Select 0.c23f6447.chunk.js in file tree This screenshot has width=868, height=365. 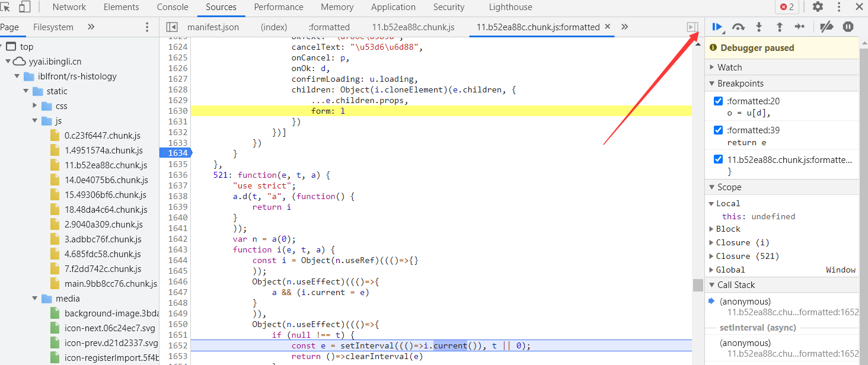click(102, 136)
